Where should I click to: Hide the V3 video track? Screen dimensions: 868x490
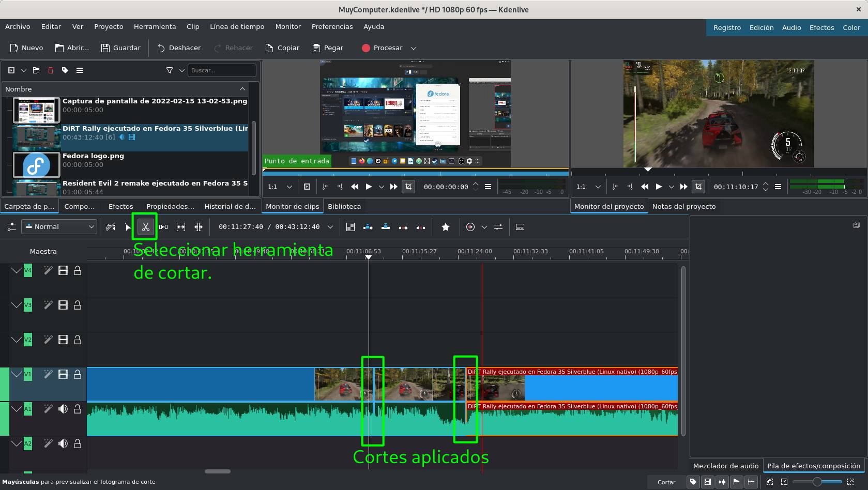coord(63,305)
